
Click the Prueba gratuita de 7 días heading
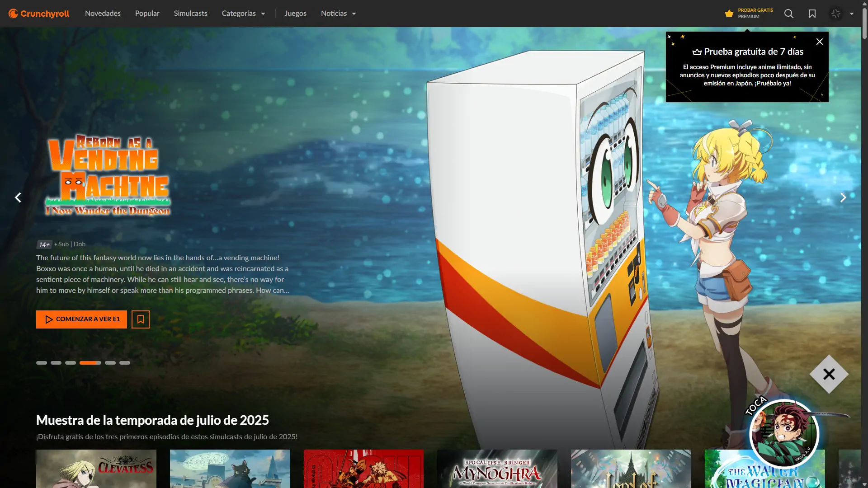tap(748, 52)
